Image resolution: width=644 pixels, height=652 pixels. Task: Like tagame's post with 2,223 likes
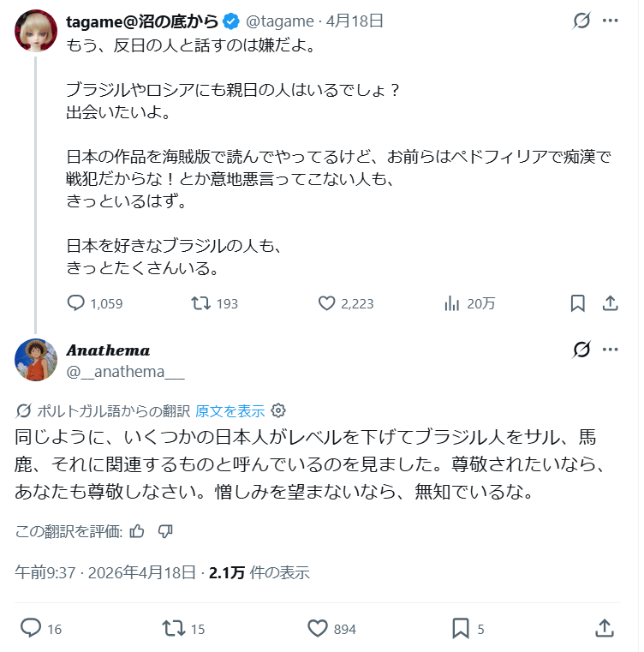click(x=326, y=303)
